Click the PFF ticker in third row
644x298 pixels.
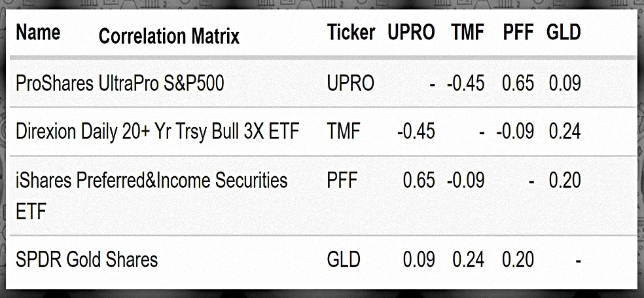tap(342, 180)
